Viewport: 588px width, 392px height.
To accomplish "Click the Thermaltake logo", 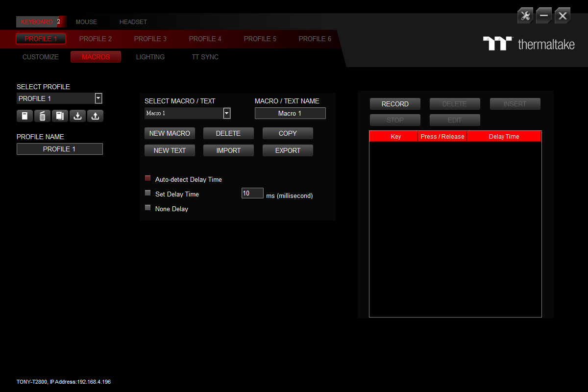I will pos(529,44).
